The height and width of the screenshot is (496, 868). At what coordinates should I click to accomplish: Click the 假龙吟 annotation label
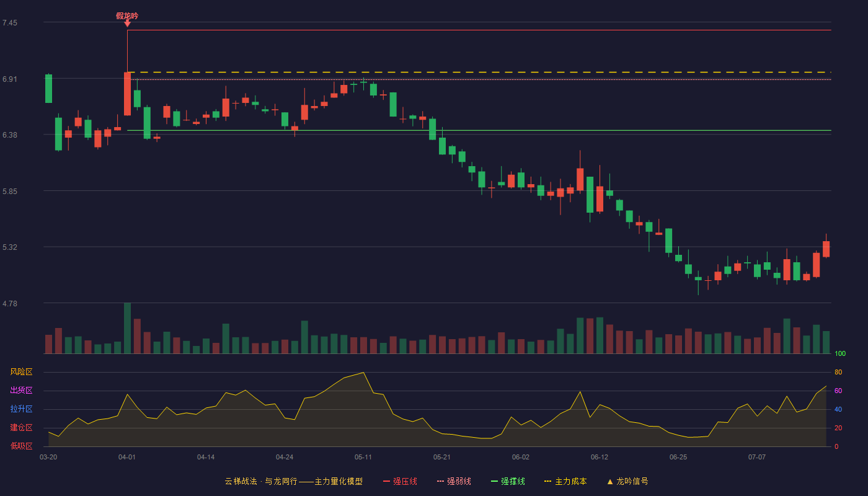pyautogui.click(x=127, y=15)
